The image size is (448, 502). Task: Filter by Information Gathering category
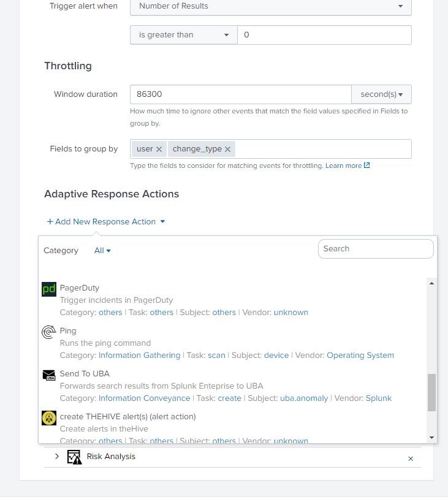tap(140, 356)
